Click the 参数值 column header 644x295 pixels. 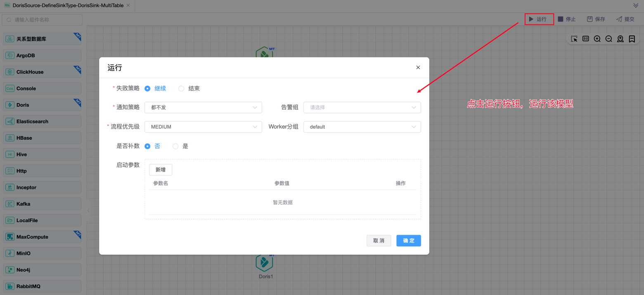(282, 183)
